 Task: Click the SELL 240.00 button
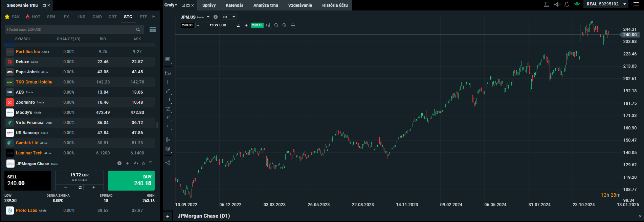(x=27, y=180)
